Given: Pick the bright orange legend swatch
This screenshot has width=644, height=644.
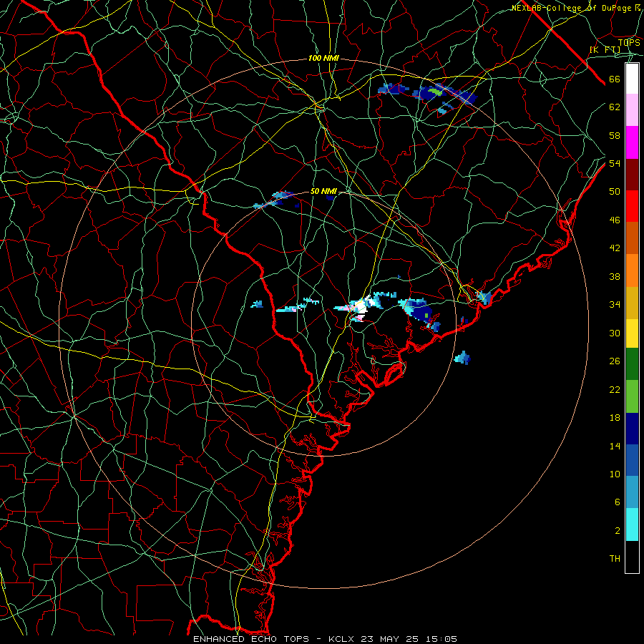Looking at the screenshot, I should [x=632, y=270].
